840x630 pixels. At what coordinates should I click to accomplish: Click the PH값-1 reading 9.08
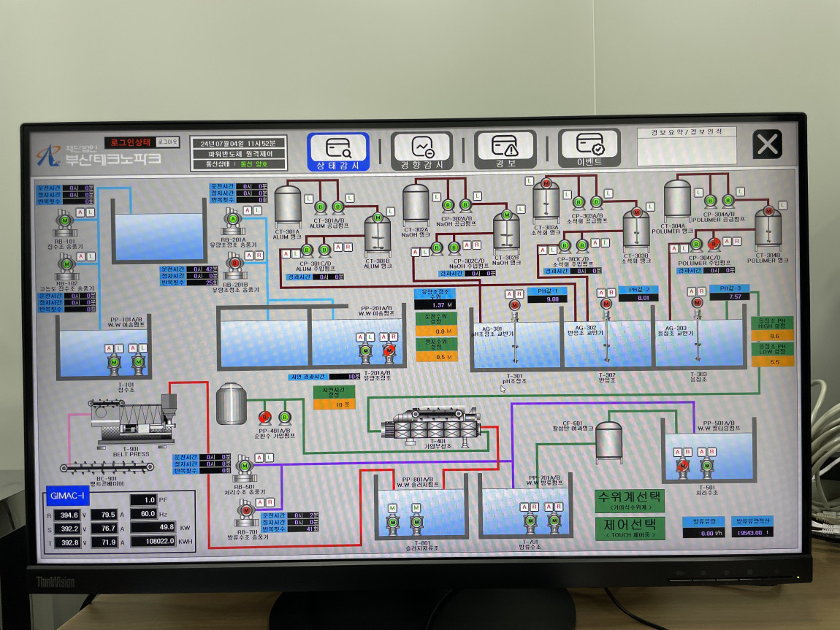[548, 299]
